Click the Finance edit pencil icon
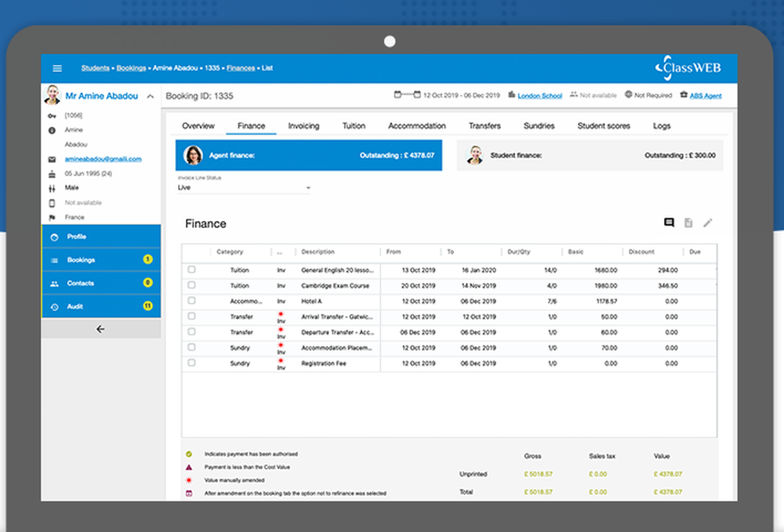The height and width of the screenshot is (532, 784). coord(707,223)
